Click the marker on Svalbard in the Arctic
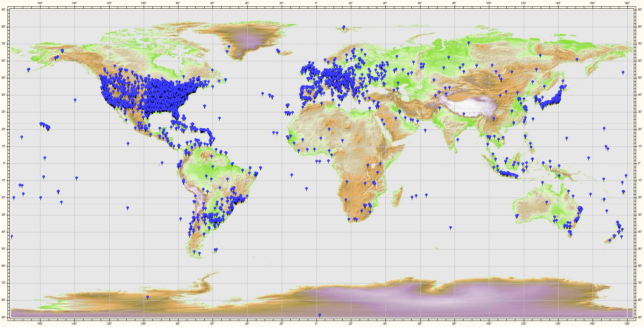The width and height of the screenshot is (644, 327). [343, 27]
